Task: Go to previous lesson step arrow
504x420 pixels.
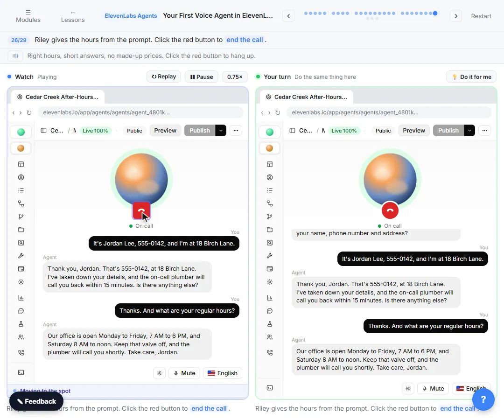Action: point(288,16)
